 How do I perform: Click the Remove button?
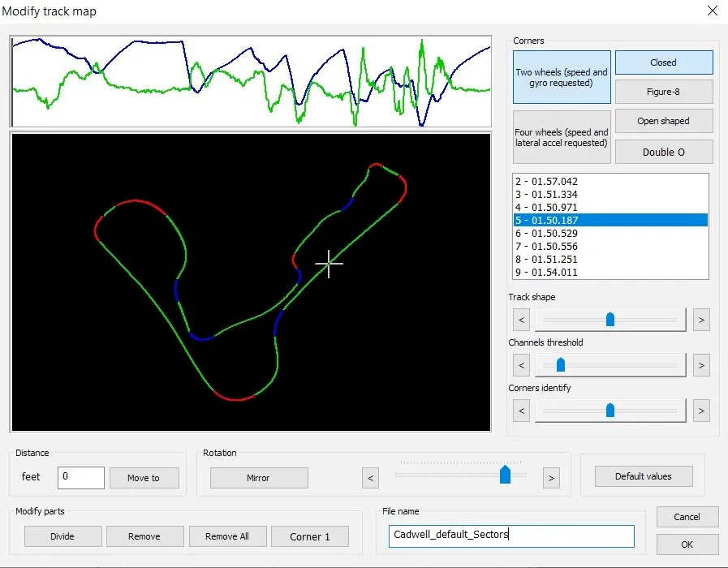(144, 536)
